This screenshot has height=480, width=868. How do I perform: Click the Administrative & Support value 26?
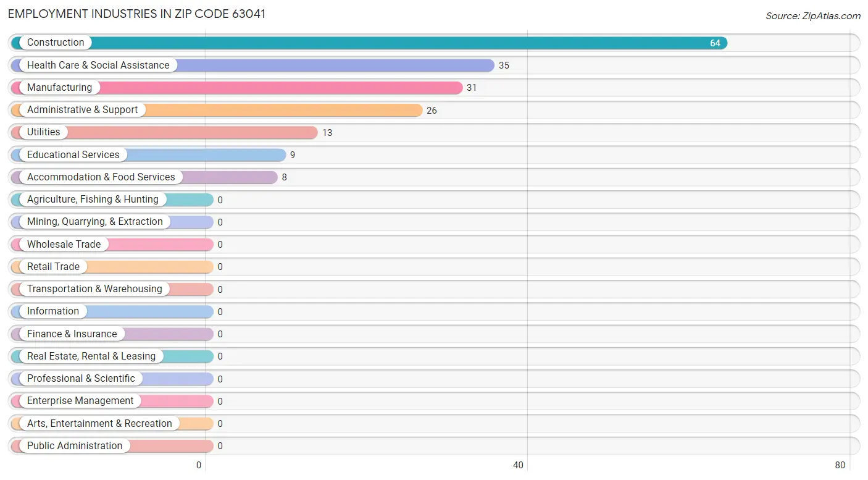[x=432, y=111]
